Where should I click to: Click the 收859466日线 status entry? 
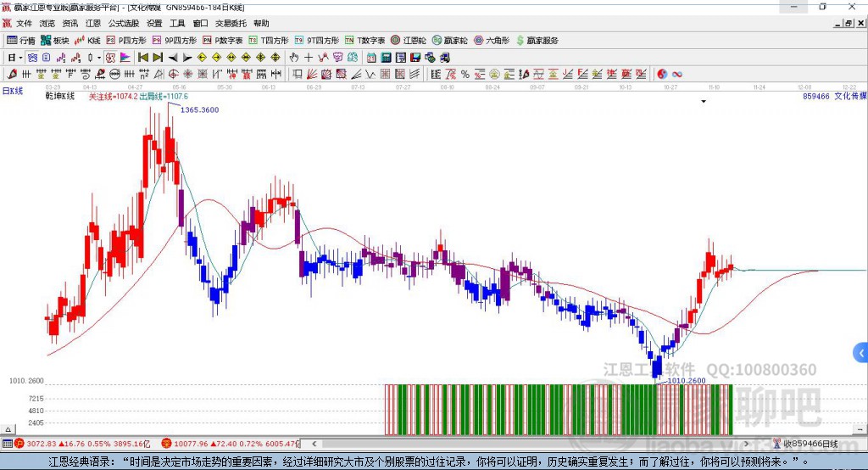pyautogui.click(x=805, y=444)
